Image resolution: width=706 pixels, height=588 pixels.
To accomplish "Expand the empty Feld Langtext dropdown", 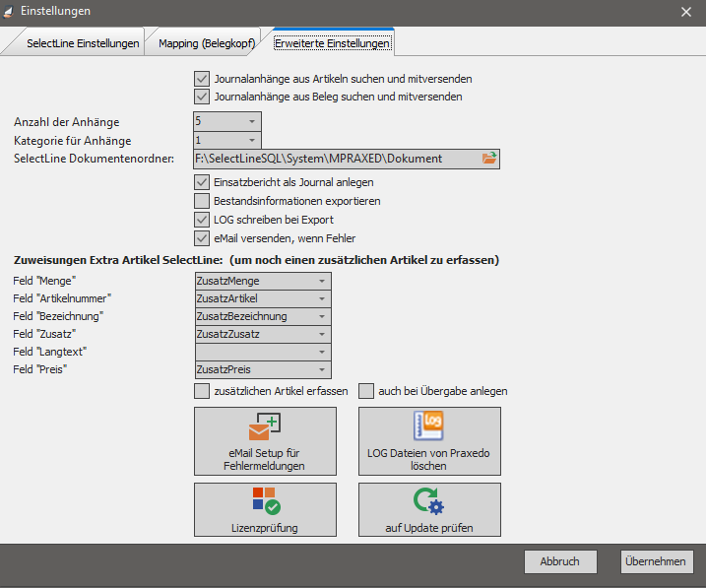I will 321,352.
